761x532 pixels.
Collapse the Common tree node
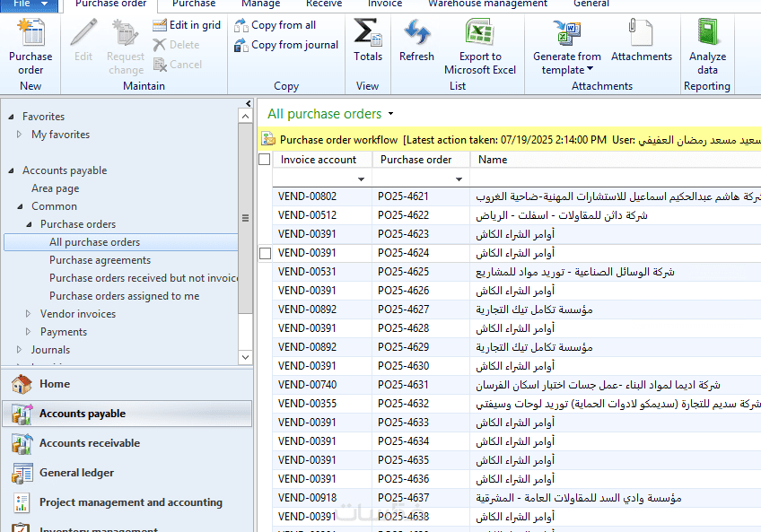[21, 206]
